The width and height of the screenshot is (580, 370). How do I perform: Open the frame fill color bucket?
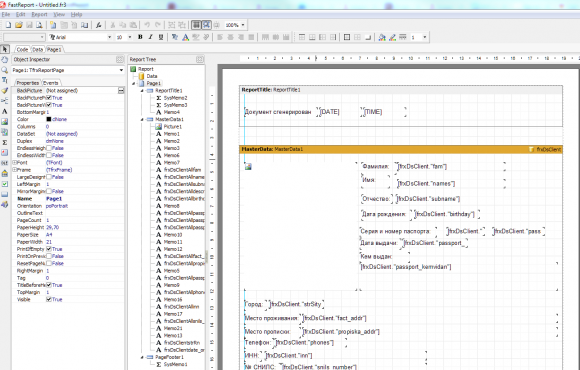[382, 37]
